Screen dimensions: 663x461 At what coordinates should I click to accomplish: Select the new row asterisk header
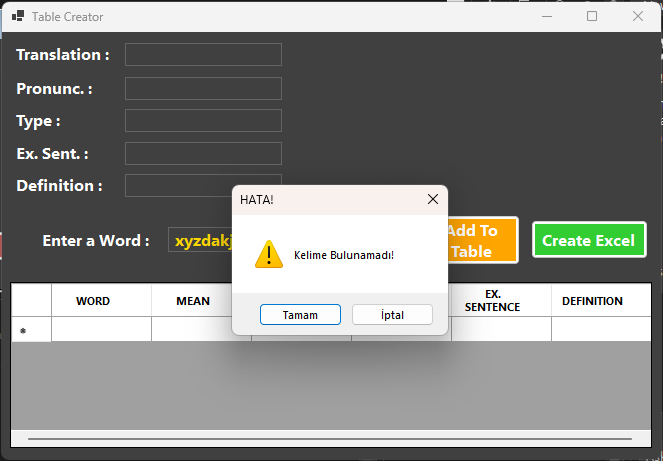pos(23,331)
